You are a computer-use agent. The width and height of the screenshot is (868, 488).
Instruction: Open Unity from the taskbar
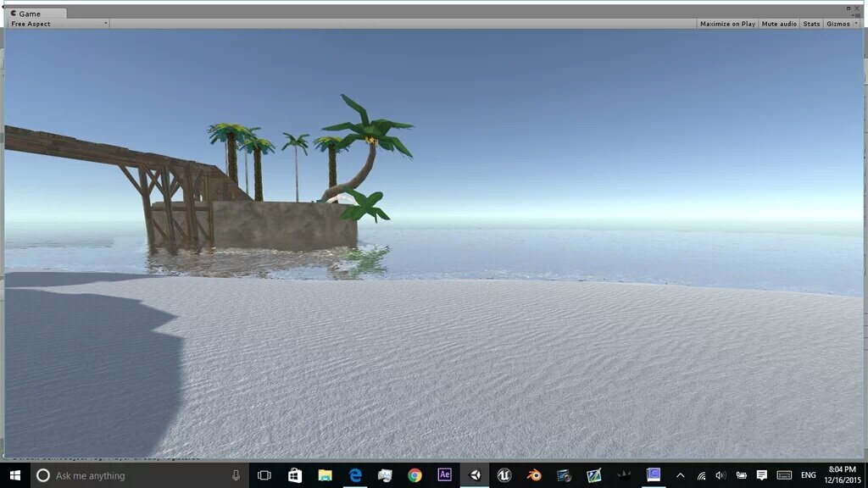[x=475, y=475]
